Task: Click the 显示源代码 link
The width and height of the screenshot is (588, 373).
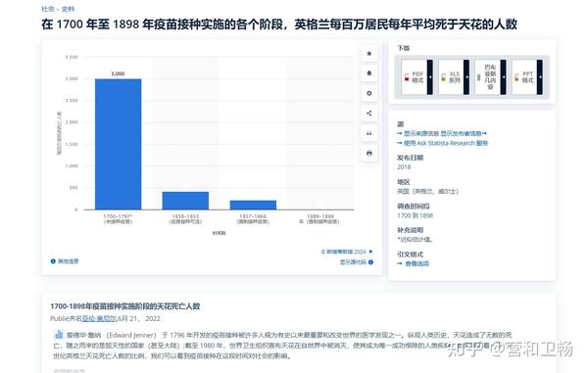Action: tap(353, 262)
